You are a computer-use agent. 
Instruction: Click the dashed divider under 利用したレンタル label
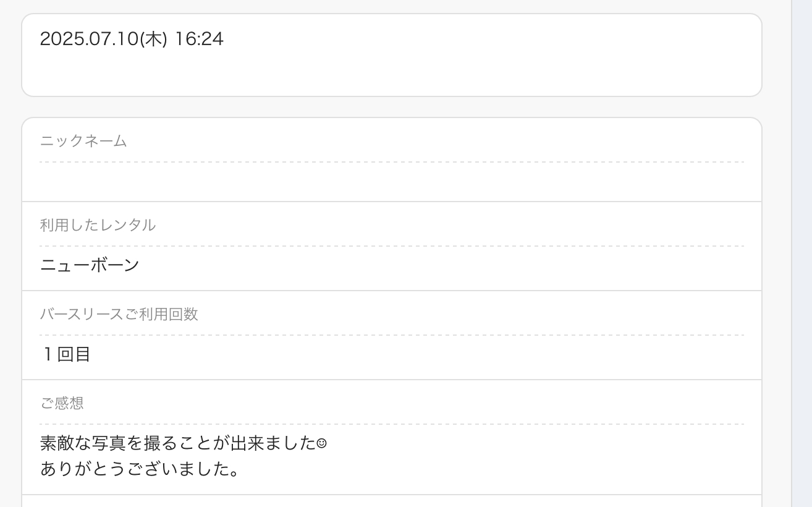pos(392,246)
